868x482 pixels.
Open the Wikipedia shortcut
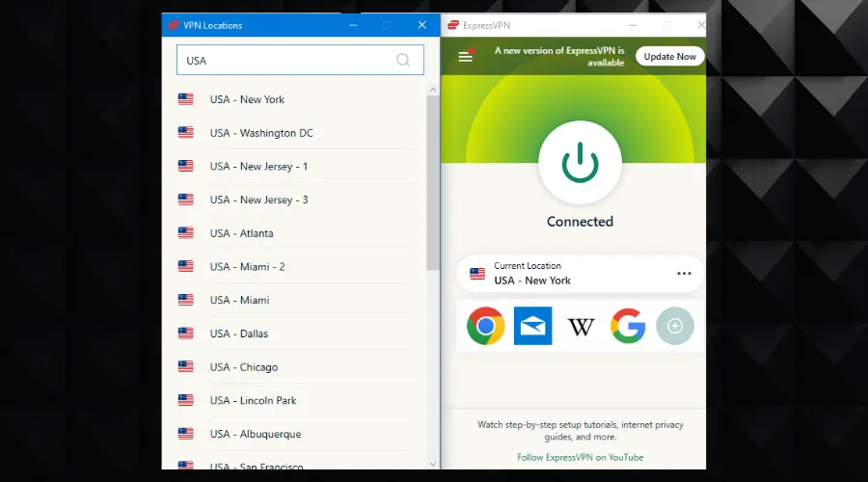pyautogui.click(x=581, y=327)
